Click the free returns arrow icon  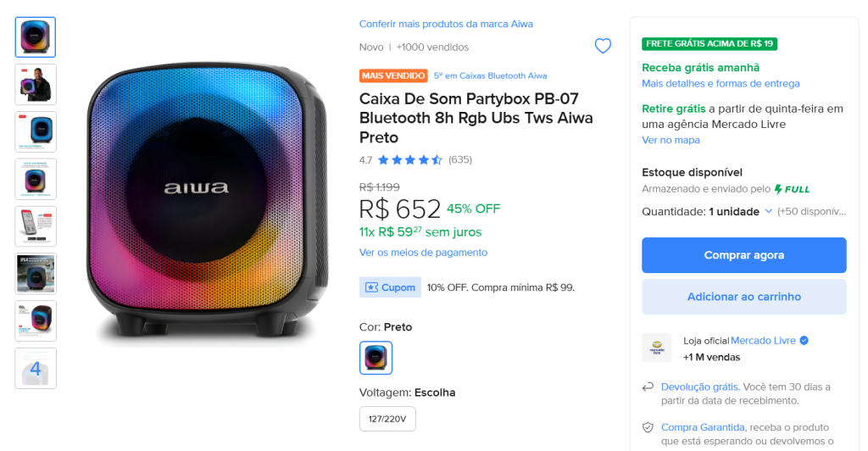click(648, 387)
